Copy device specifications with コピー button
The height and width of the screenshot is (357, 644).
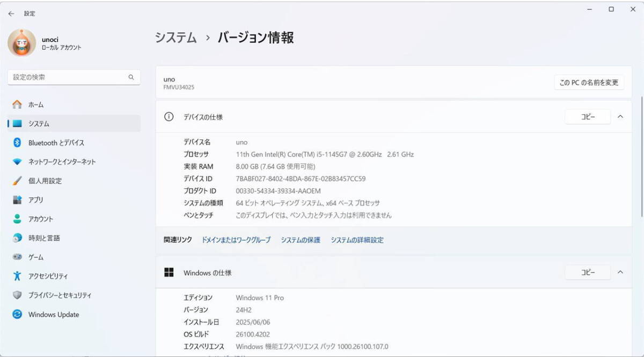pos(588,116)
